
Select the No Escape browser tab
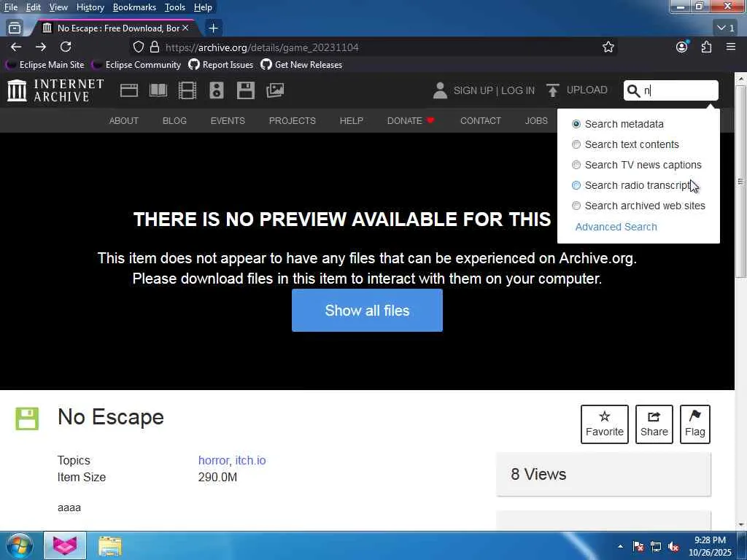[115, 28]
